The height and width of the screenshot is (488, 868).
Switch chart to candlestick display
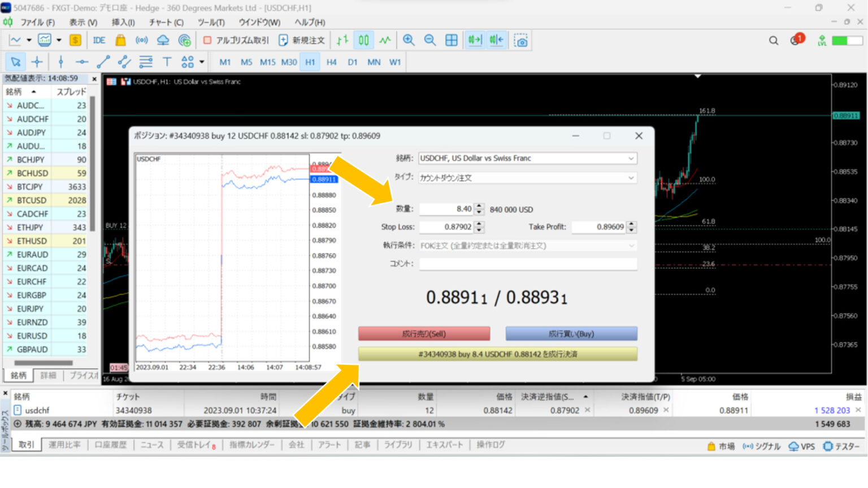[363, 40]
